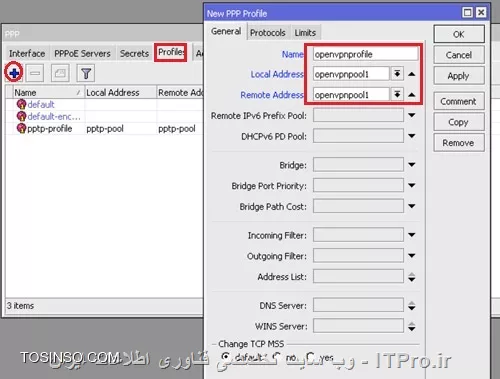This screenshot has height=379, width=500.
Task: Expand Incoming Filter field
Action: point(412,235)
